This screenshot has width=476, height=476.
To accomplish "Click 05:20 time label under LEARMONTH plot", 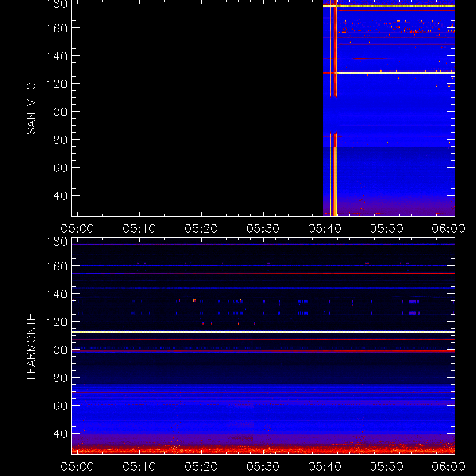I will coord(201,466).
